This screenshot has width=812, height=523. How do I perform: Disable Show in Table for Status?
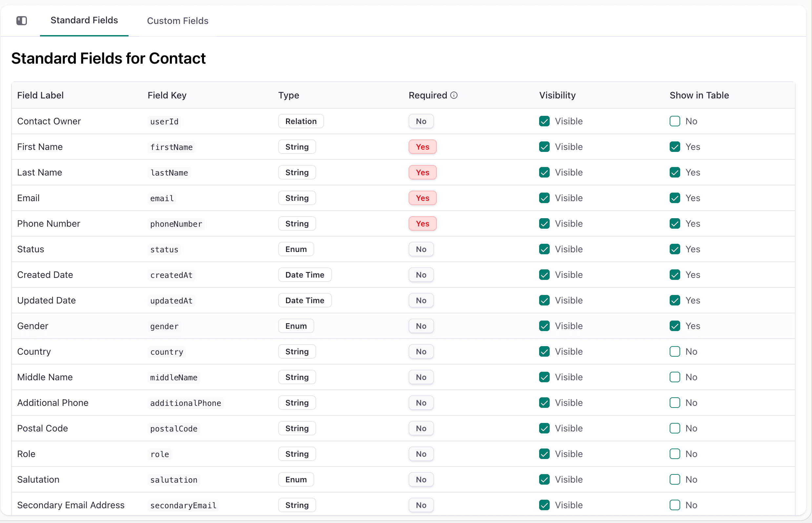pos(675,249)
